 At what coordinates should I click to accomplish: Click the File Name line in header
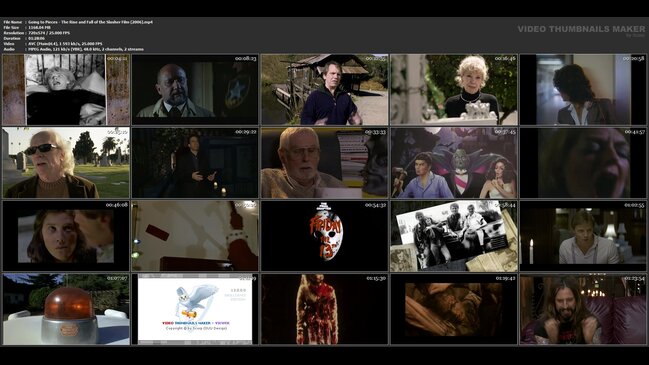pyautogui.click(x=78, y=22)
